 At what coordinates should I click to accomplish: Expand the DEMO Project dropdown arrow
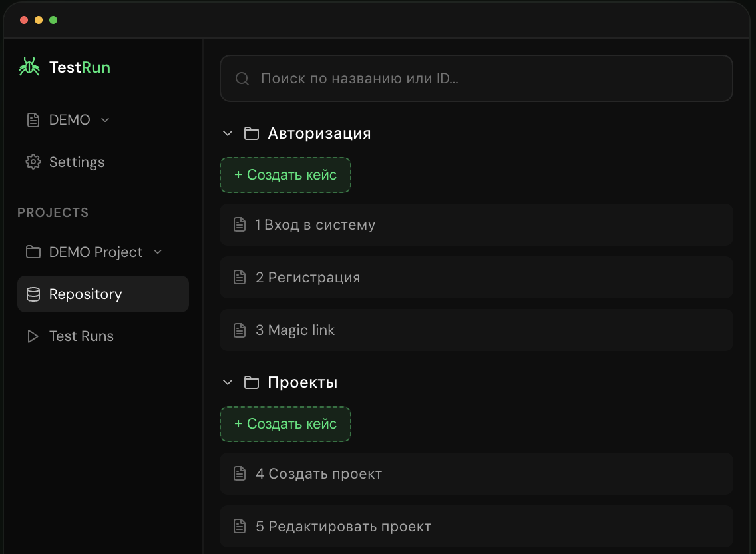158,252
